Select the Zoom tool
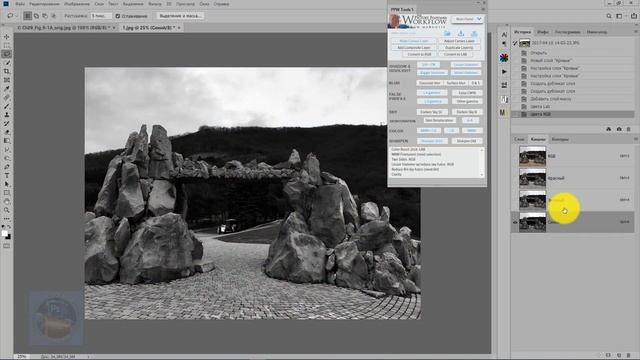Screen dimensions: 640x360 [x=7, y=210]
